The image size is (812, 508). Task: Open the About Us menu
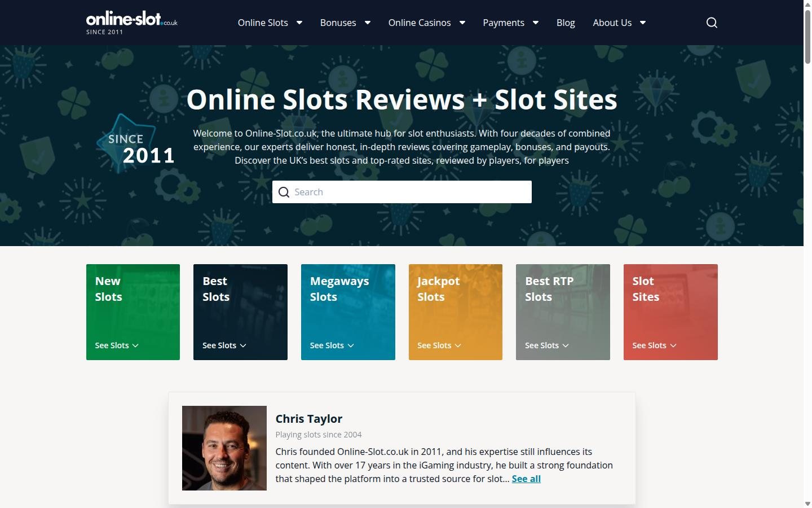click(612, 23)
